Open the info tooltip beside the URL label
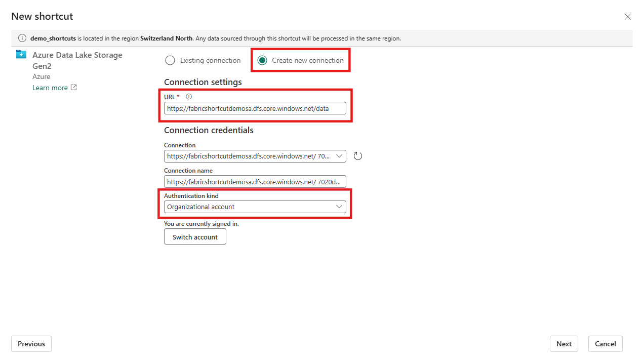This screenshot has height=362, width=644. [188, 97]
